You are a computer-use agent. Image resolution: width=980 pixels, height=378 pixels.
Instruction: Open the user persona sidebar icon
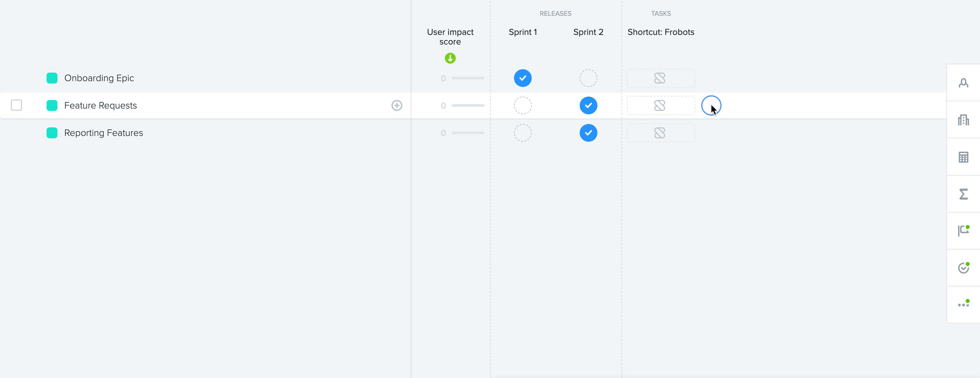tap(963, 83)
